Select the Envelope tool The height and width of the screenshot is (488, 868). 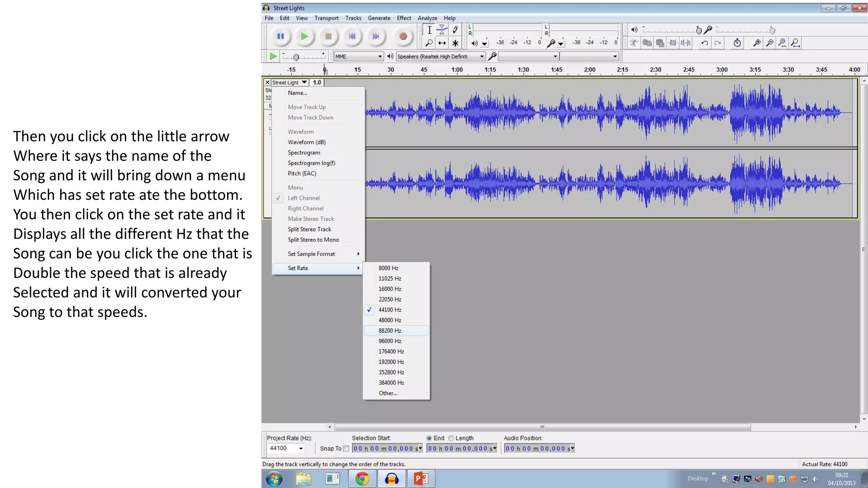coord(442,30)
